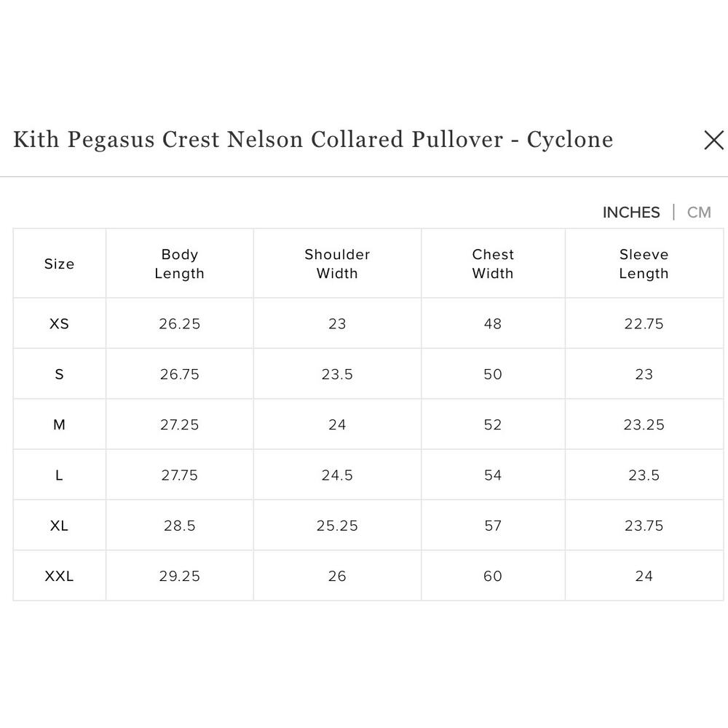Click the product title text
The image size is (728, 728).
(313, 140)
